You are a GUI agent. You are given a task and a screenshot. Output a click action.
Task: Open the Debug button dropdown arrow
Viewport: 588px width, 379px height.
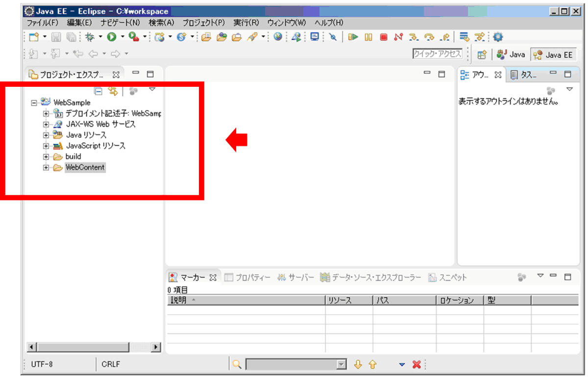pyautogui.click(x=100, y=37)
